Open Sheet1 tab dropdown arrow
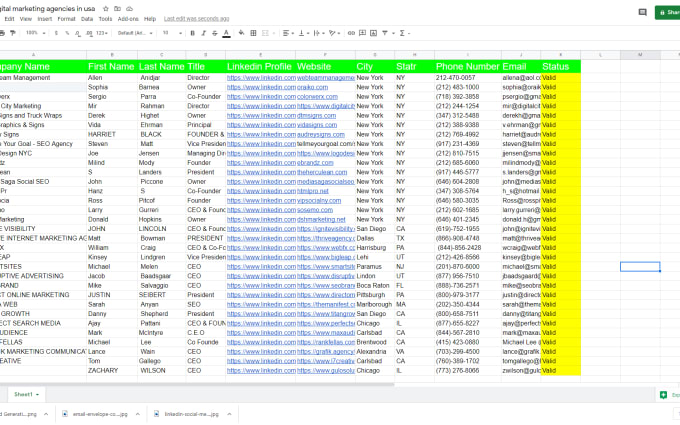The width and height of the screenshot is (680, 425). [38, 395]
